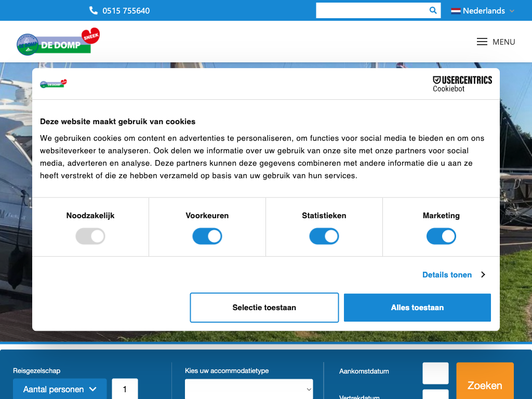Click the phone icon in top bar

click(x=94, y=10)
